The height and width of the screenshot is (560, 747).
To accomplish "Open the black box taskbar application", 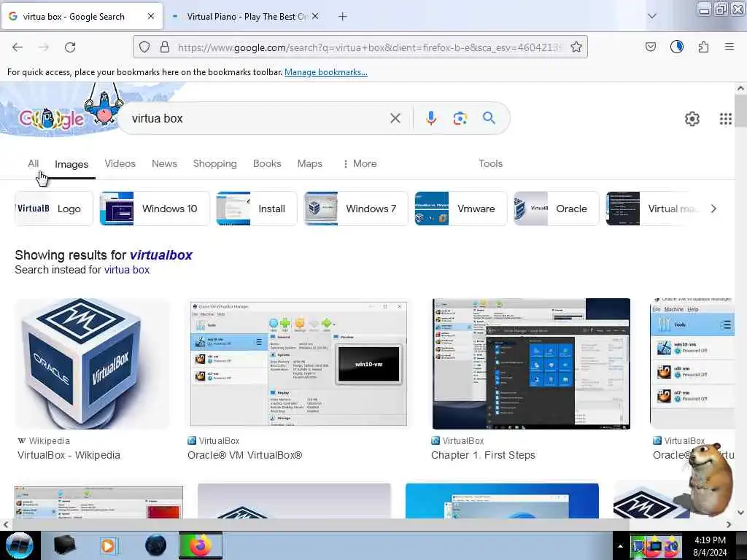I will click(x=64, y=545).
